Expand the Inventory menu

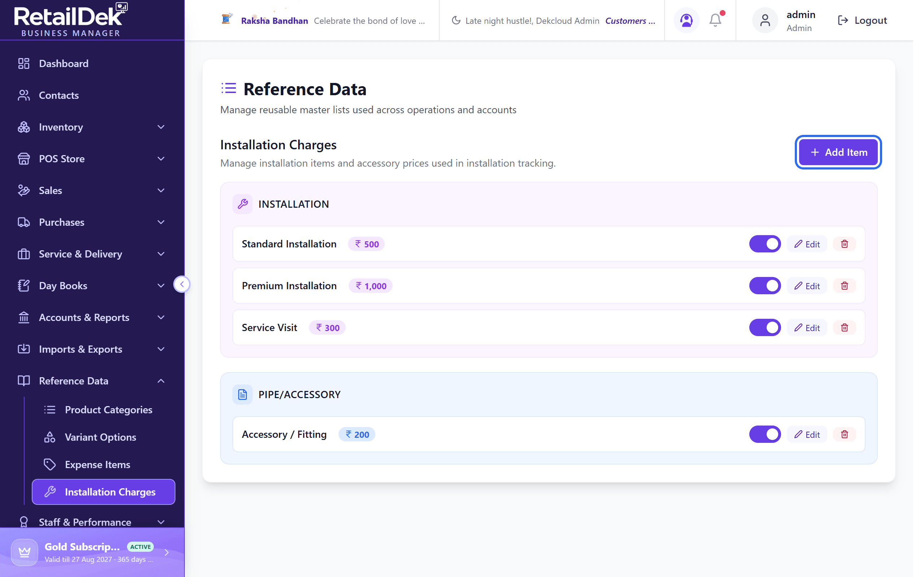92,127
